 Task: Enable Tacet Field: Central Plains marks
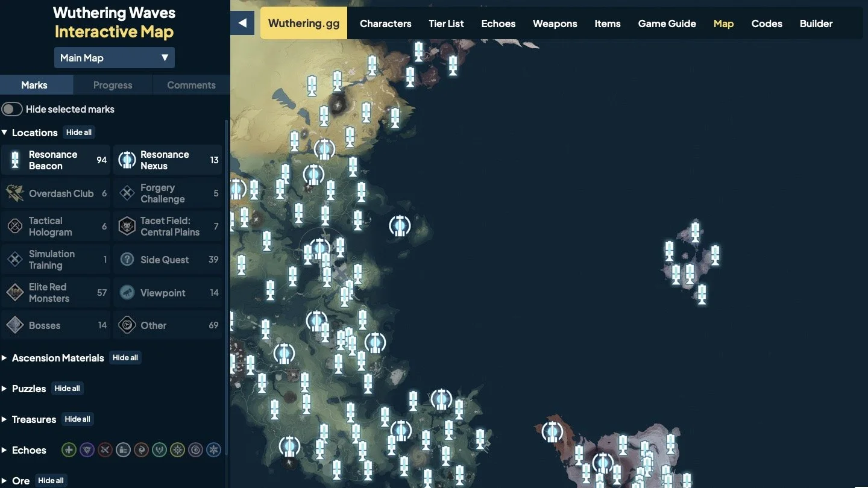pyautogui.click(x=168, y=227)
